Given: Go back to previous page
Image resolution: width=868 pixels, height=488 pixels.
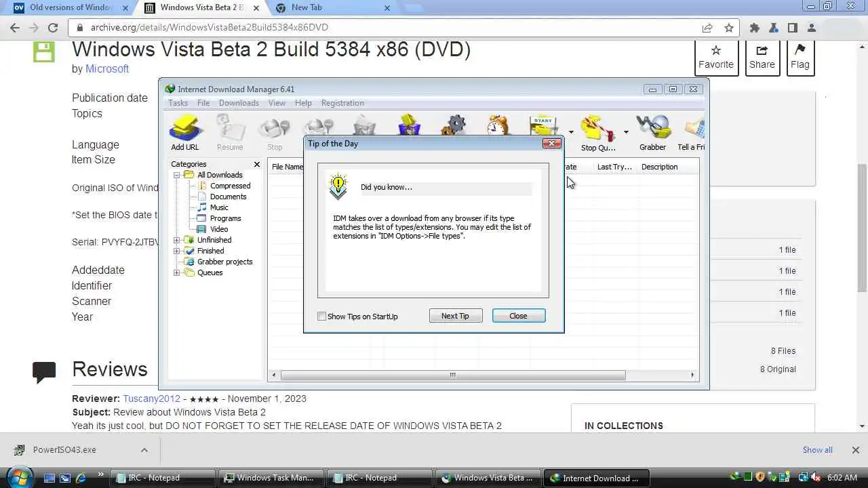Looking at the screenshot, I should (15, 28).
